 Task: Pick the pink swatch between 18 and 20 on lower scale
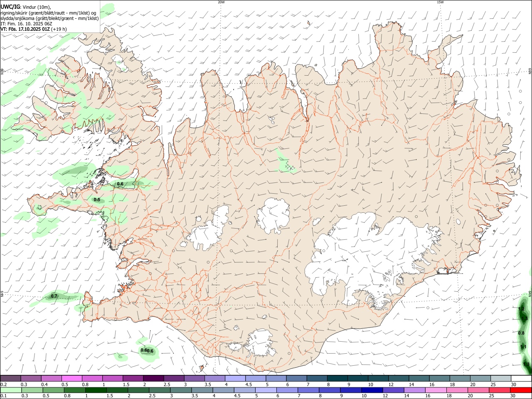(457, 390)
